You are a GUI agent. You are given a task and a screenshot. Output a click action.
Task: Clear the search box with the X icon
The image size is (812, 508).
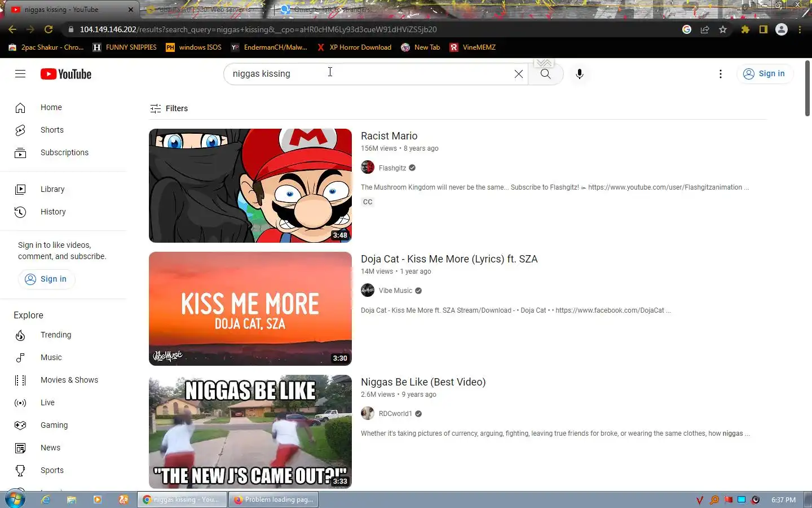tap(518, 74)
